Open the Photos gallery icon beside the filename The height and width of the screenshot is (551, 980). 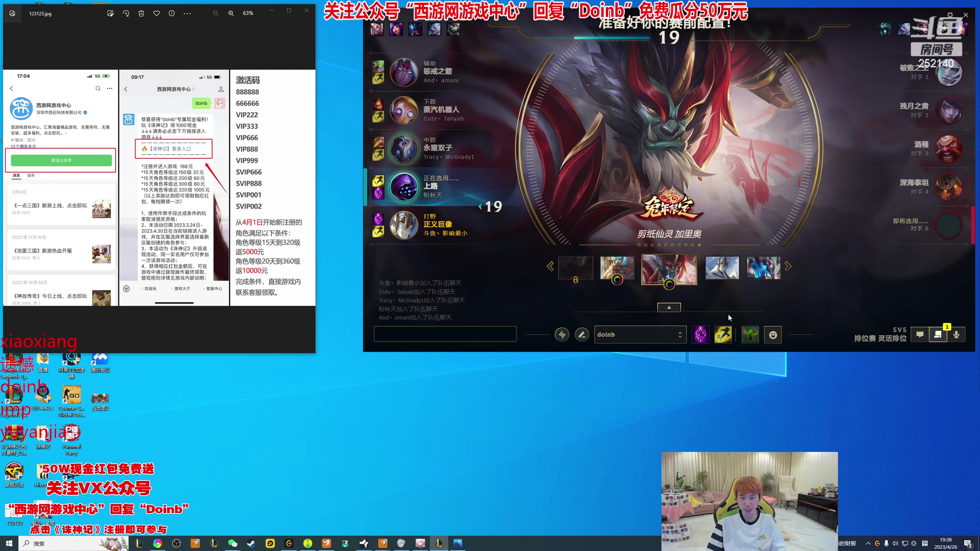pos(12,13)
